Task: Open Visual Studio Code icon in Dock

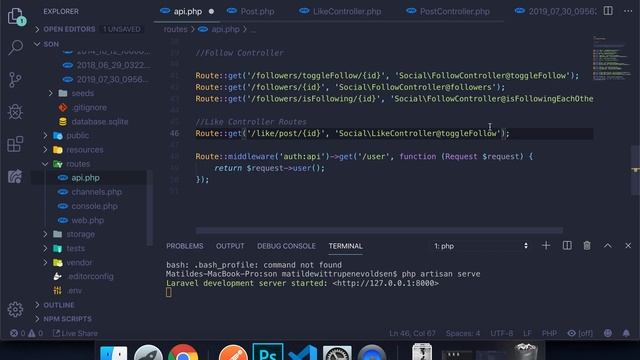Action: 302,353
